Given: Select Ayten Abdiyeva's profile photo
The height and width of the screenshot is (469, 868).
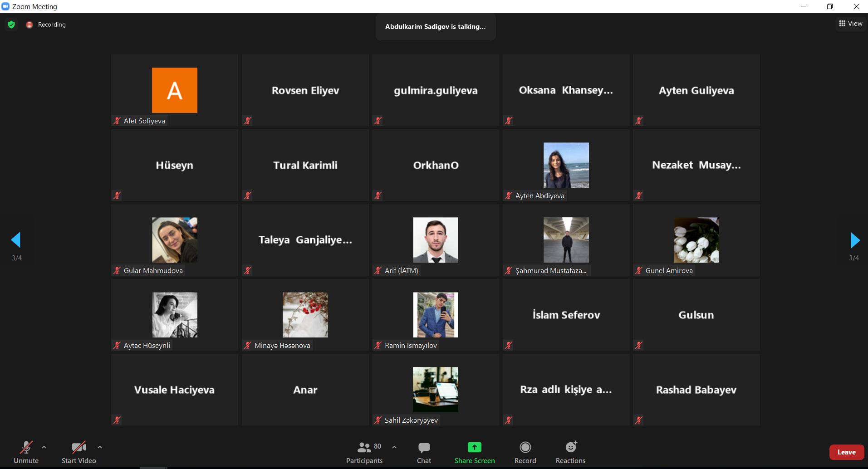Looking at the screenshot, I should 566,165.
